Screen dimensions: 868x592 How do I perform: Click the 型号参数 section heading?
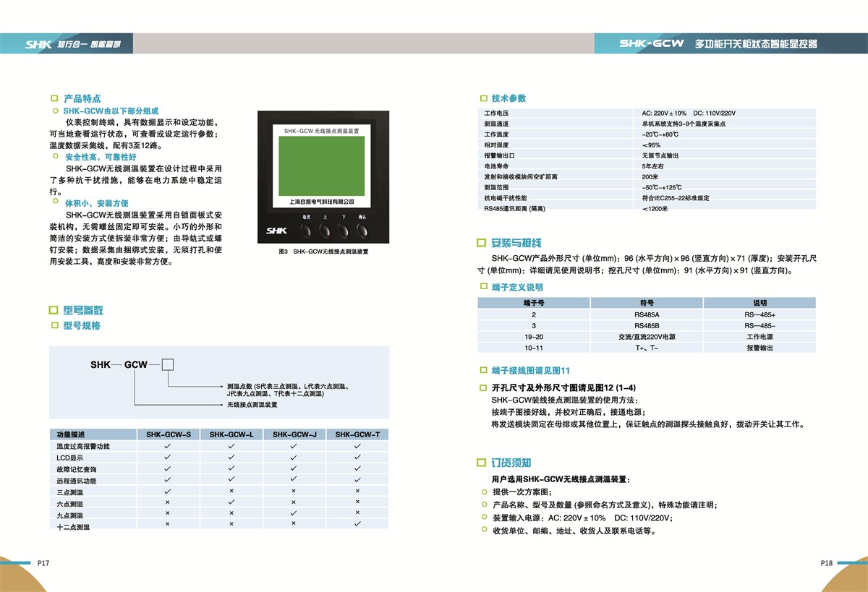[83, 309]
